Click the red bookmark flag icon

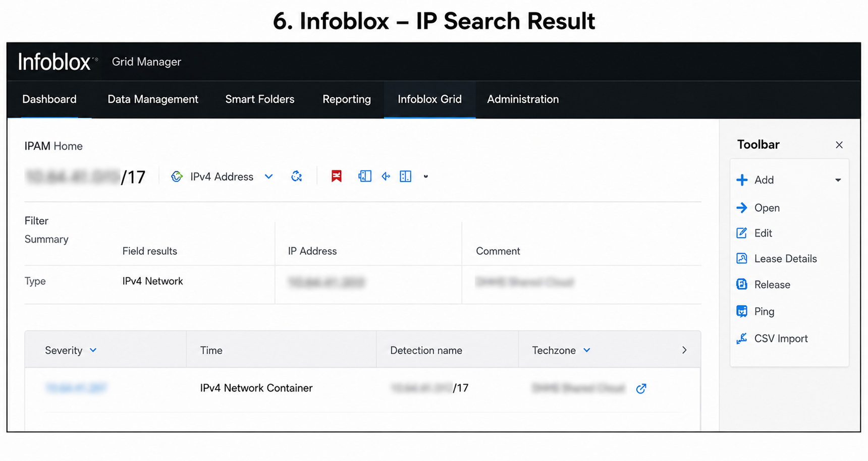[x=336, y=176]
